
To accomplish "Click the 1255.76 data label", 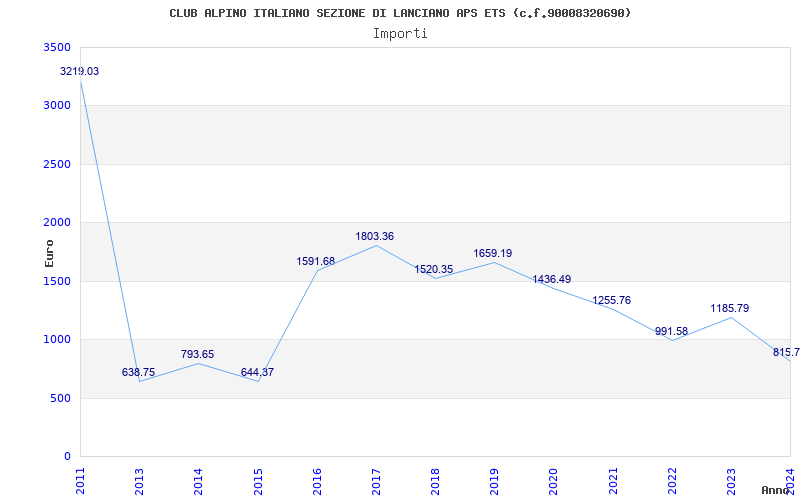I will [x=612, y=301].
